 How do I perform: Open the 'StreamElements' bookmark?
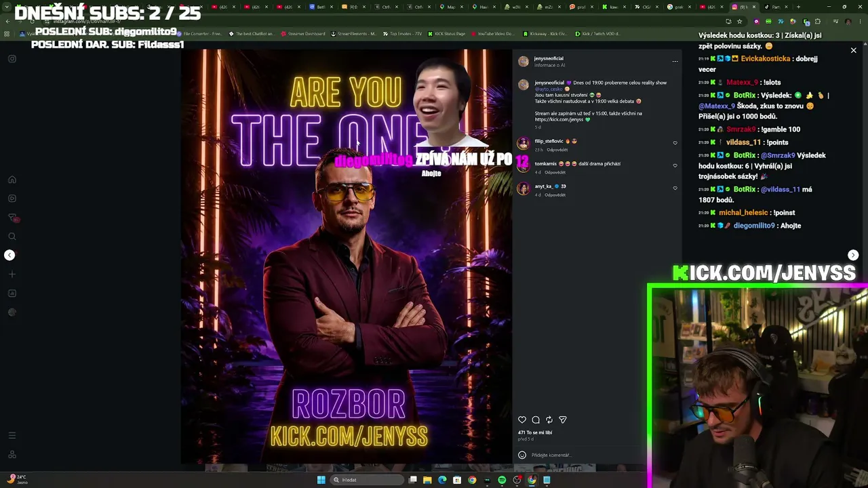coord(353,33)
